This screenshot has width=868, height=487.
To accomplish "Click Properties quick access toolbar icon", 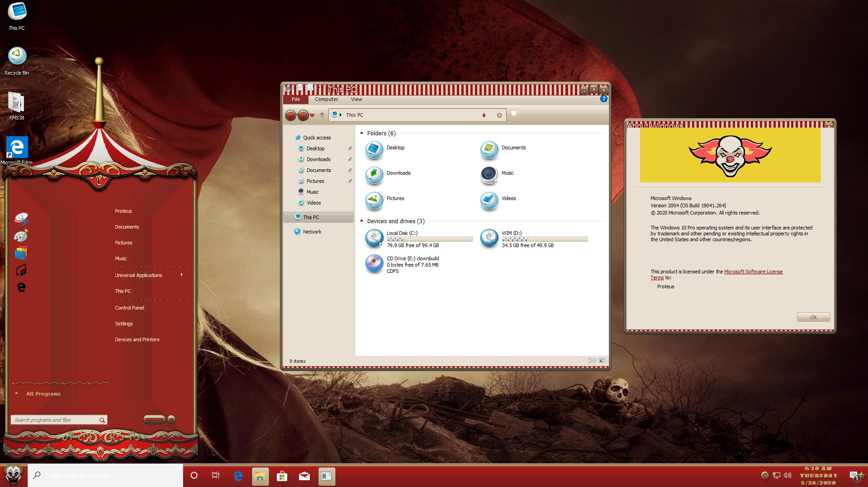I will point(300,87).
